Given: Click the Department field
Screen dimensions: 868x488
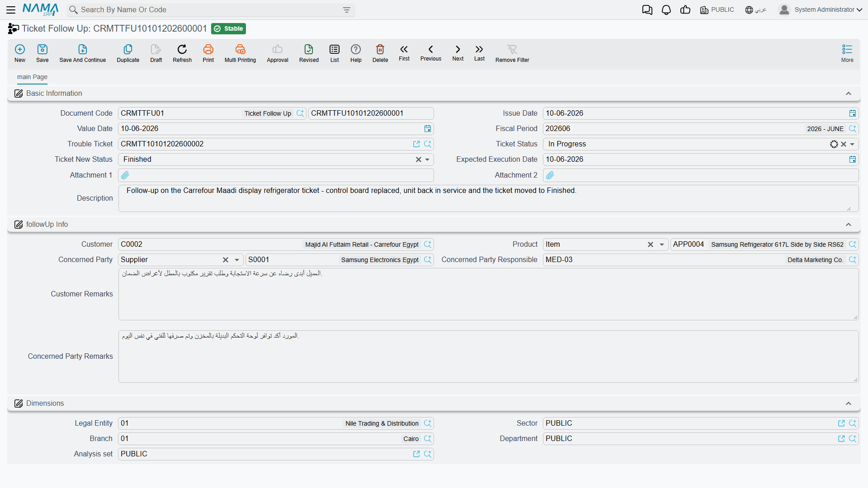Looking at the screenshot, I should [701, 439].
